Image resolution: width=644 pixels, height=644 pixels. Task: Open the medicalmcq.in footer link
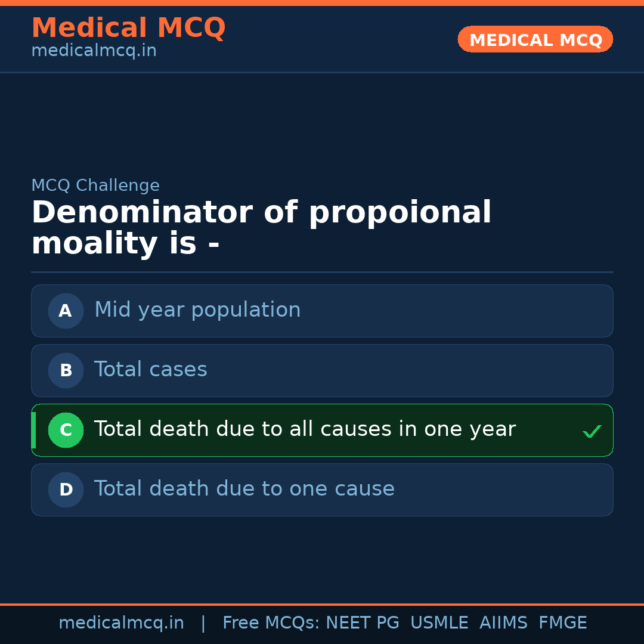coord(122,622)
